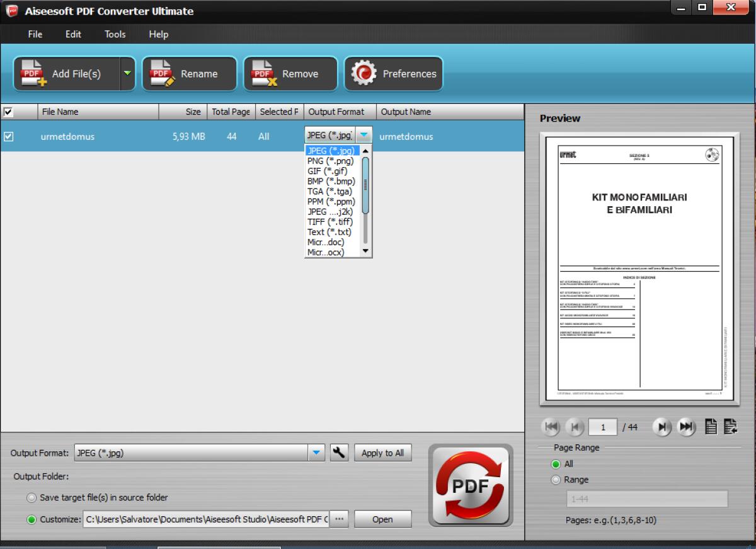The width and height of the screenshot is (756, 549).
Task: Open output format settings via wrench icon
Action: [x=339, y=453]
